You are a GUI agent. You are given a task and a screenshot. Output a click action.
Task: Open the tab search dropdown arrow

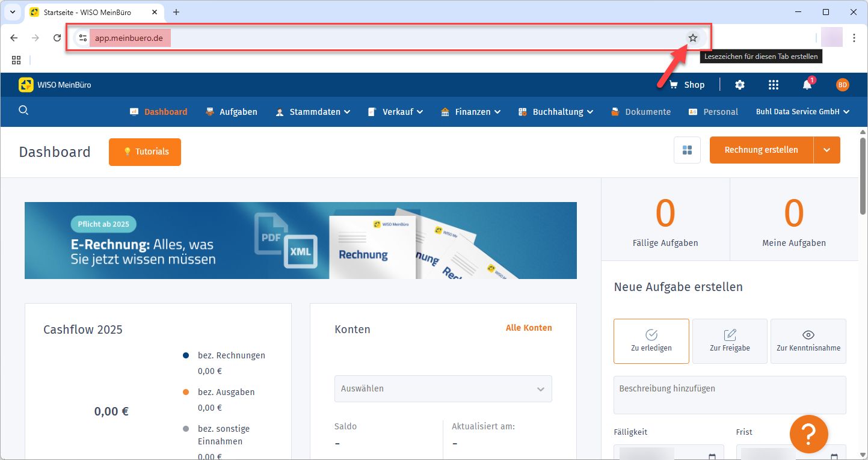pyautogui.click(x=12, y=12)
